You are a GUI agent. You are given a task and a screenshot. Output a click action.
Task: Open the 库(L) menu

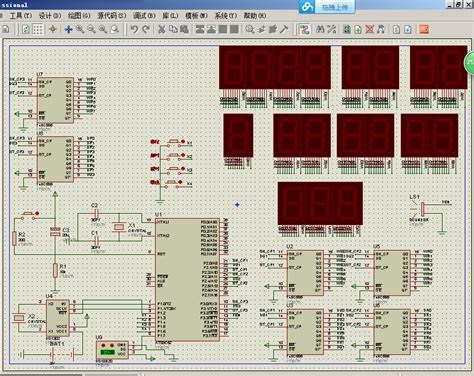pos(170,15)
